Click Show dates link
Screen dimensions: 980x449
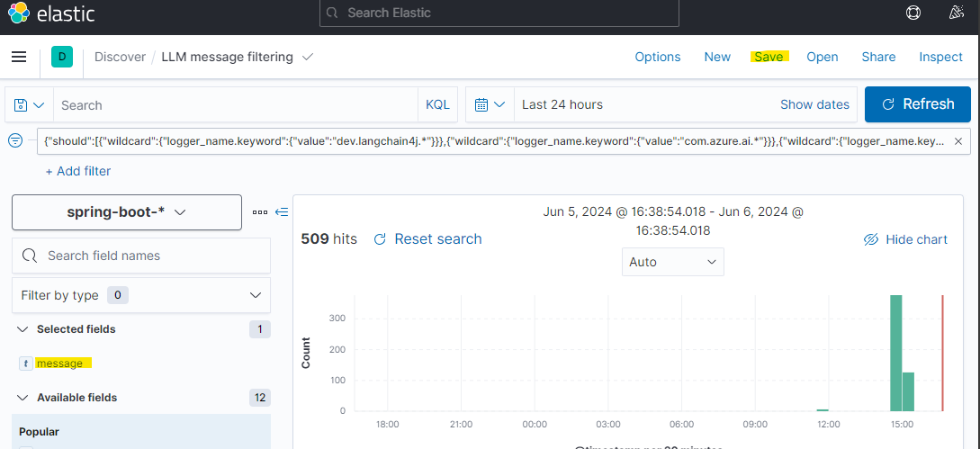tap(814, 104)
